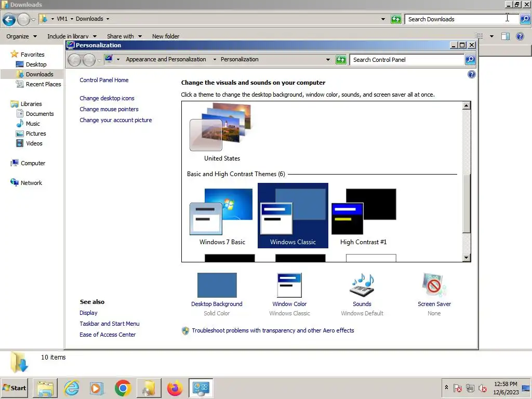Click the theme list scroll down arrow
Screen dimensions: 532x399
pos(467,258)
